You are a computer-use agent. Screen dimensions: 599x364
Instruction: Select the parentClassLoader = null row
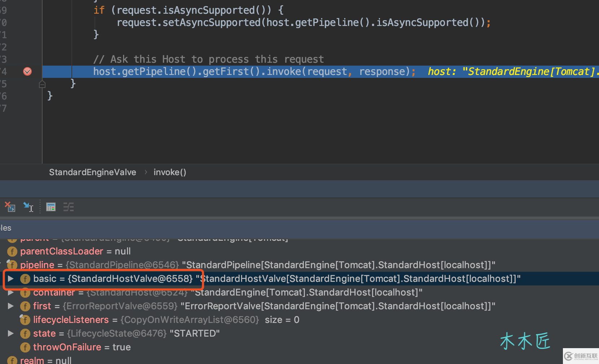pos(299,251)
